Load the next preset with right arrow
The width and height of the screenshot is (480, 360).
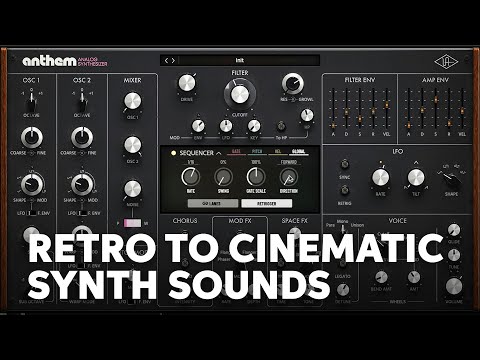[x=173, y=60]
